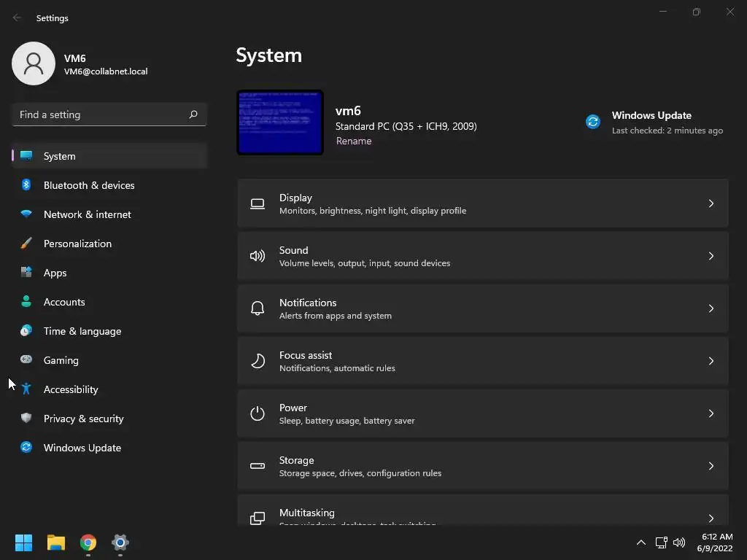Image resolution: width=747 pixels, height=560 pixels.
Task: Click the Sound settings label
Action: (x=293, y=250)
